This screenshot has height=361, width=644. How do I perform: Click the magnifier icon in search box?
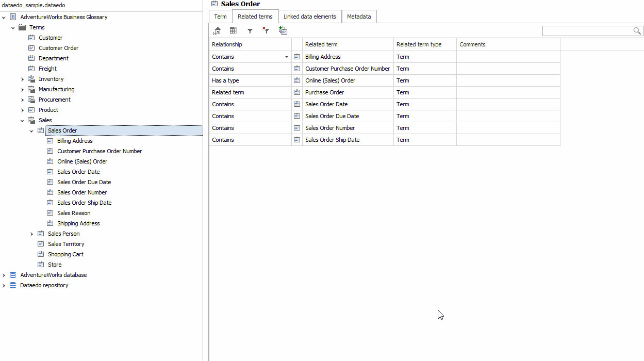point(637,31)
